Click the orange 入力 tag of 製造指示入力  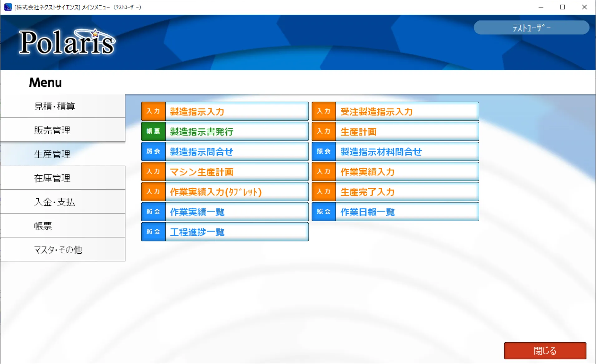[x=153, y=111]
